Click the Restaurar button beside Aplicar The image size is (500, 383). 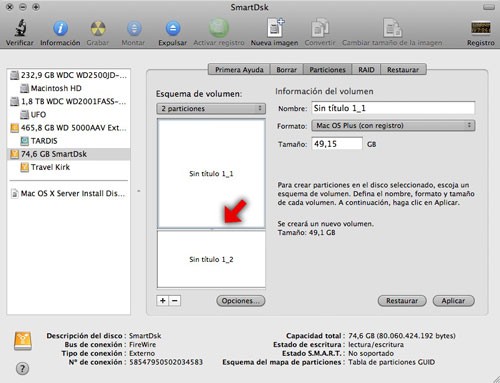coord(402,301)
